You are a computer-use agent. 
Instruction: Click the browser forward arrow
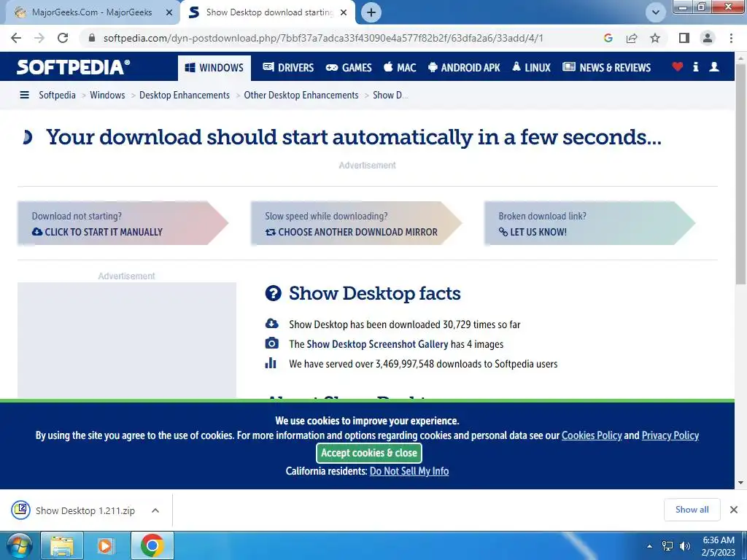tap(39, 38)
